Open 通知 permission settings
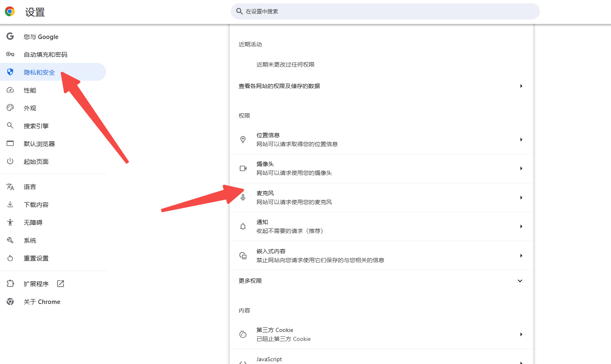Viewport: 611px width, 364px height. [x=381, y=226]
